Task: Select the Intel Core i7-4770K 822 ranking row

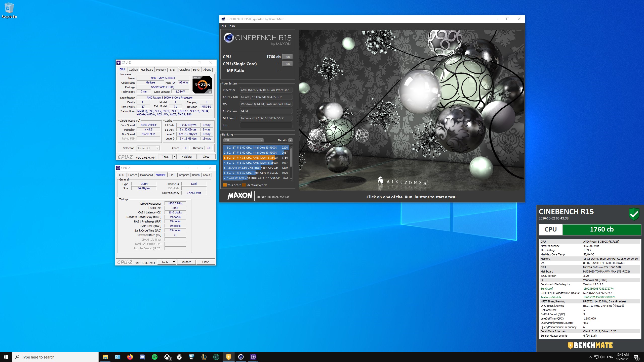Action: [256, 178]
